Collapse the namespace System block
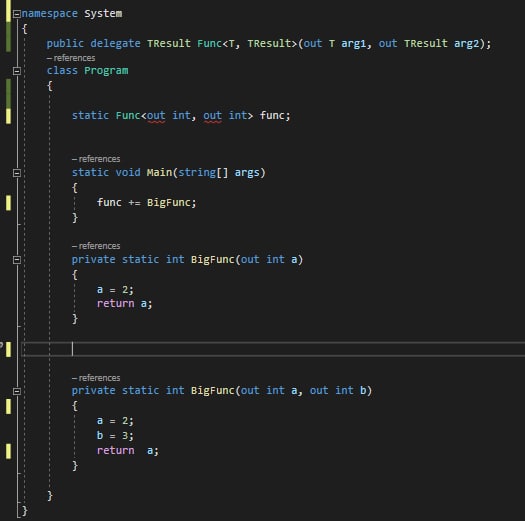 (17, 14)
